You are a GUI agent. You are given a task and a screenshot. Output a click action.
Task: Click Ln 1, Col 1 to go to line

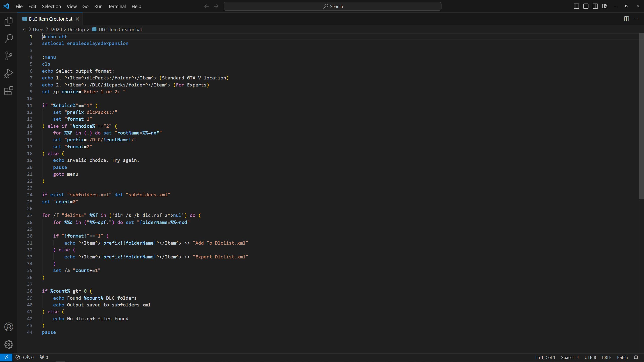(545, 357)
